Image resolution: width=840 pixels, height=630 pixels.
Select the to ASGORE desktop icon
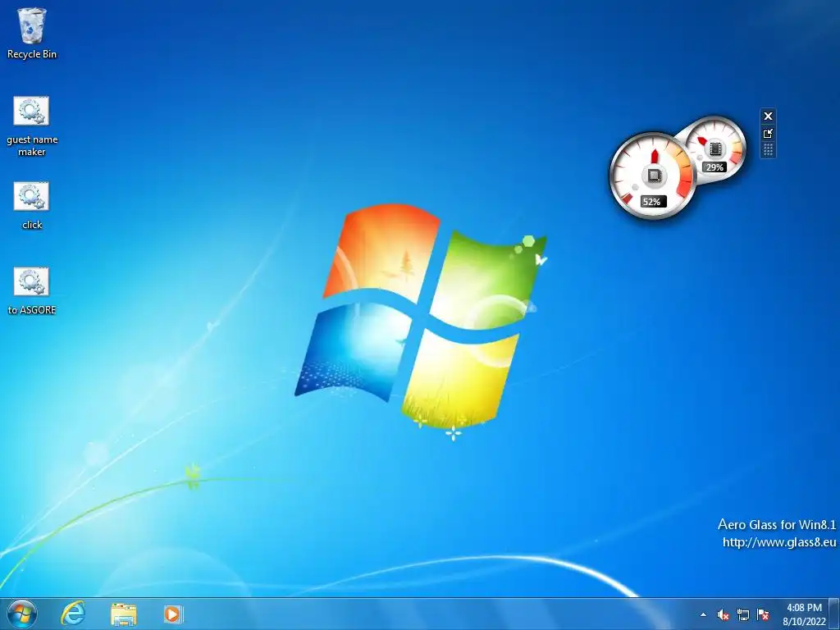(x=32, y=291)
